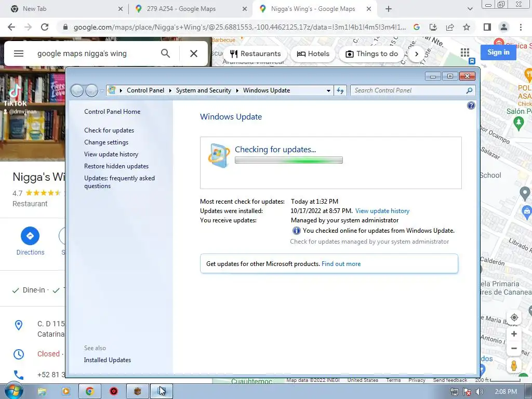This screenshot has width=532, height=399.
Task: Open File Explorer from the taskbar
Action: (x=42, y=392)
